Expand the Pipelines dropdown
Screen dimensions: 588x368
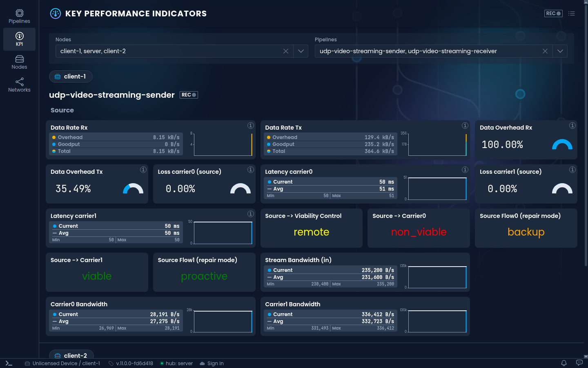tap(560, 51)
